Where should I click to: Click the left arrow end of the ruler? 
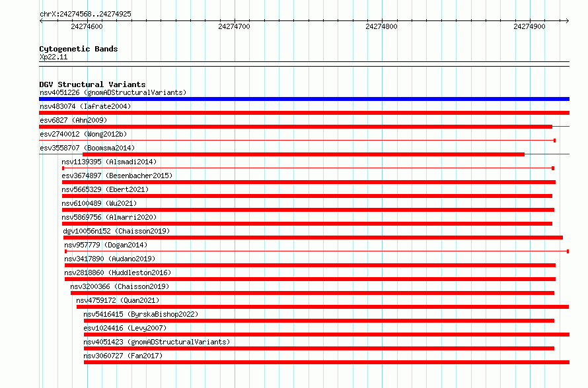click(x=41, y=20)
